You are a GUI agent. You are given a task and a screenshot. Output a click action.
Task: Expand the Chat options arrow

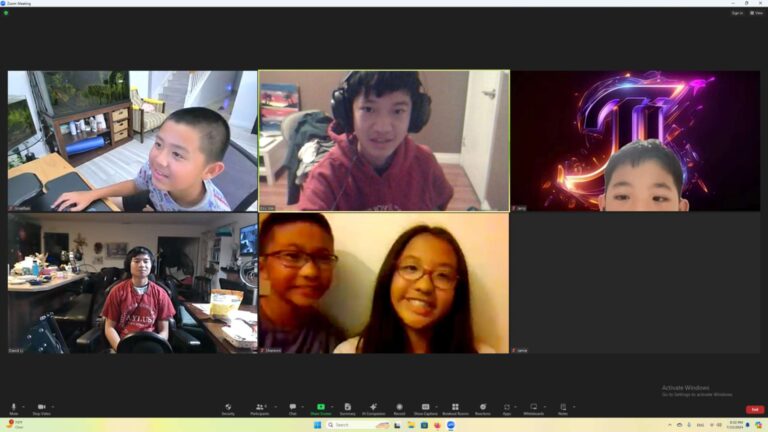303,407
